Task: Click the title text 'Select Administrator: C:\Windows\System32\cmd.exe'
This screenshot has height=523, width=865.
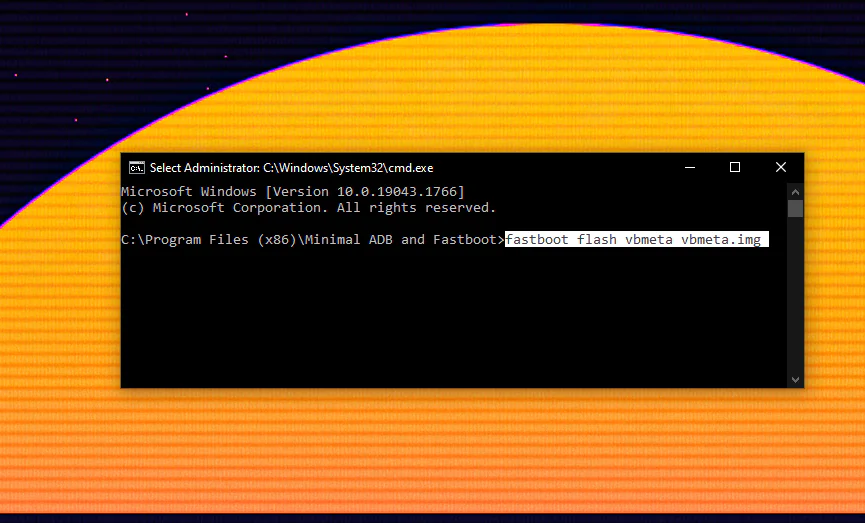Action: [291, 168]
